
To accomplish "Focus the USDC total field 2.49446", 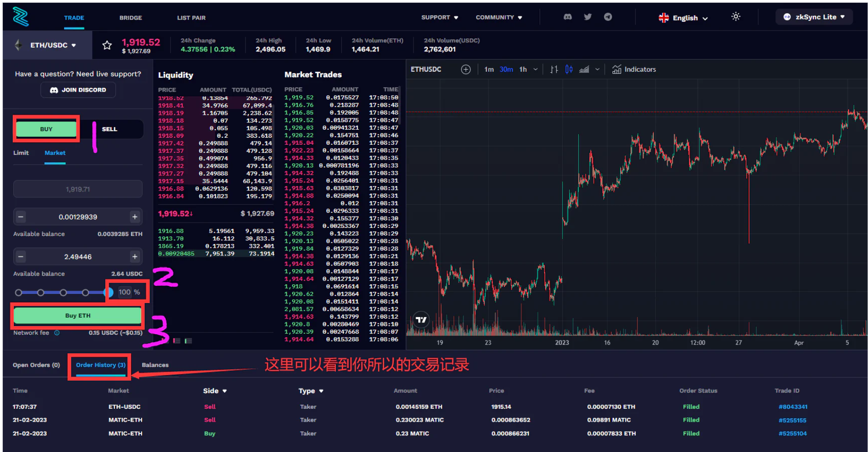I will pyautogui.click(x=78, y=257).
